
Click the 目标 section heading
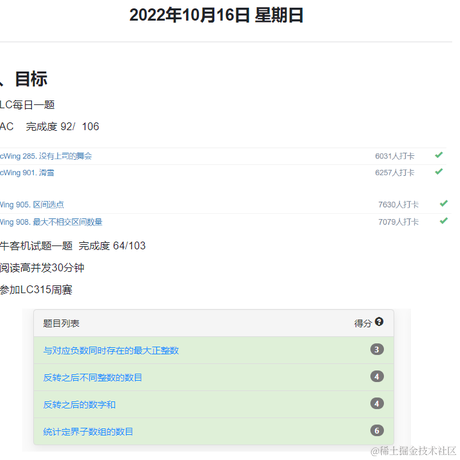[x=31, y=79]
